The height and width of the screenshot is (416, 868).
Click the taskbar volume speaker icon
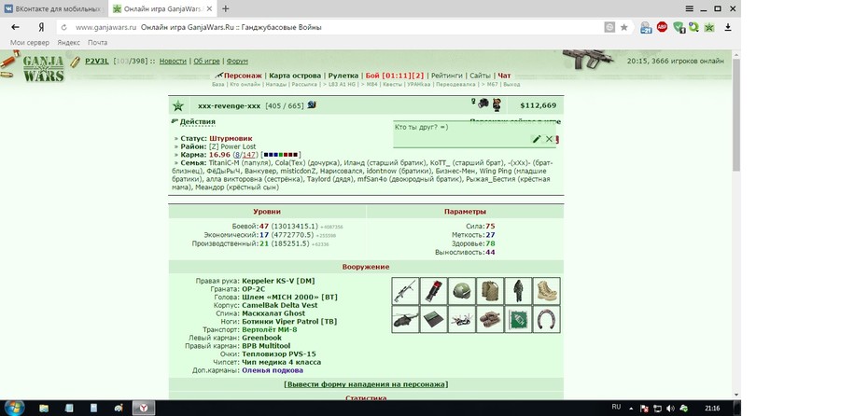tap(670, 409)
